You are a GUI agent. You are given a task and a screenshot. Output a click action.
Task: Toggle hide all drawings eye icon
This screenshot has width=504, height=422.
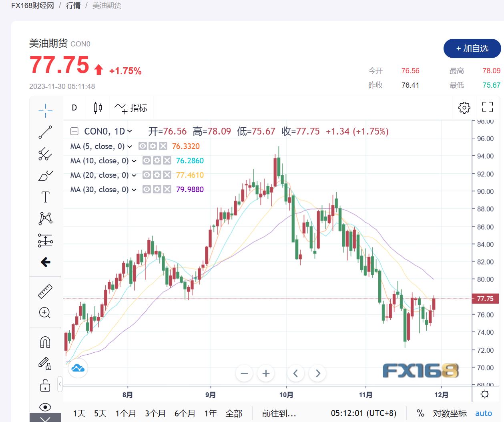click(x=45, y=407)
